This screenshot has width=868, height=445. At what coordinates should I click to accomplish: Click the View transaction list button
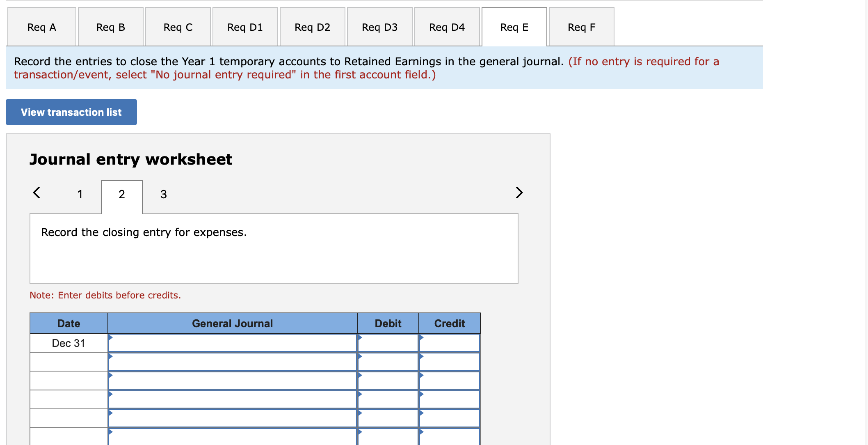pyautogui.click(x=71, y=112)
